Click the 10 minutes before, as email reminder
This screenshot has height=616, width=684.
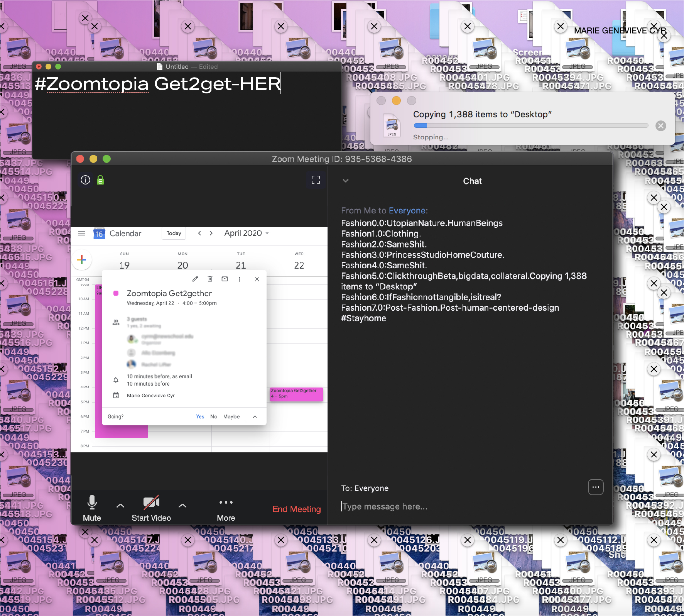(x=159, y=376)
